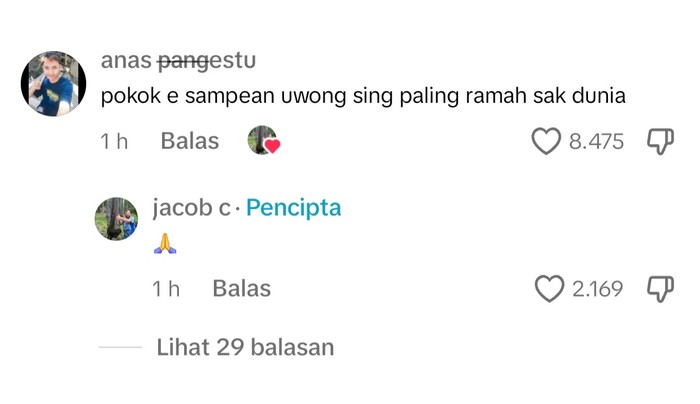The height and width of the screenshot is (404, 700).
Task: Open anas pangestu's profile picture
Action: [x=54, y=84]
